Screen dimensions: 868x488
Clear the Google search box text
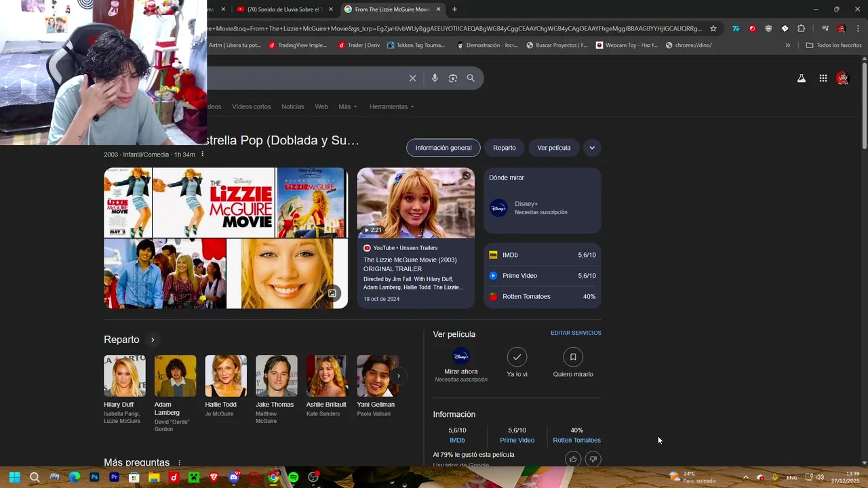pos(412,78)
